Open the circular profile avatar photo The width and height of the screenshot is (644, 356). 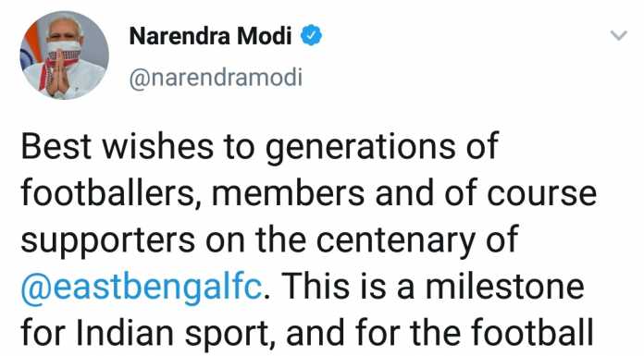point(65,55)
